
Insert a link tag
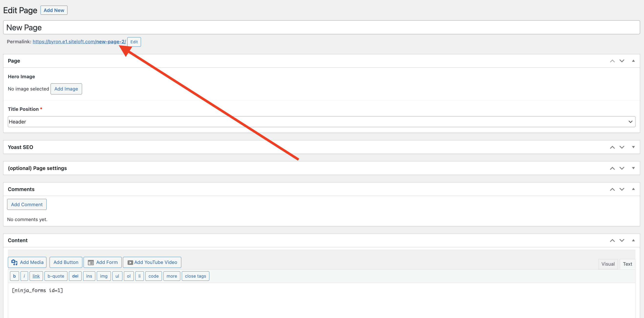click(36, 276)
